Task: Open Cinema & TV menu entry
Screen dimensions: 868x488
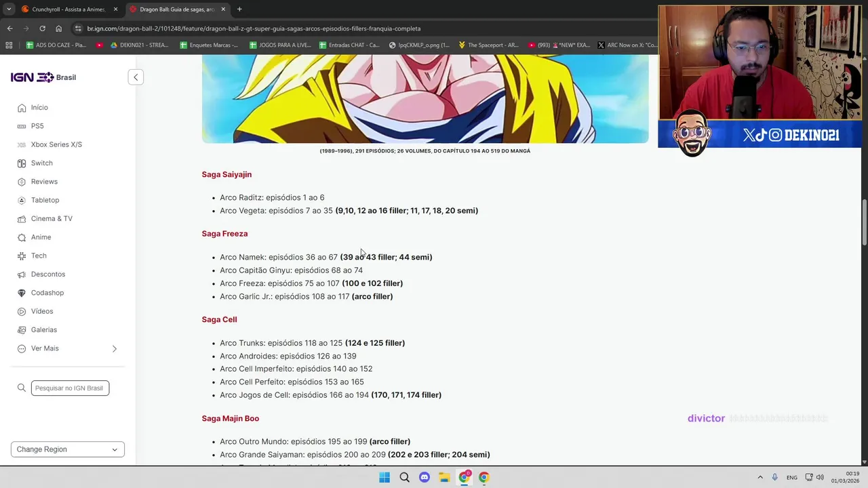Action: click(x=52, y=219)
